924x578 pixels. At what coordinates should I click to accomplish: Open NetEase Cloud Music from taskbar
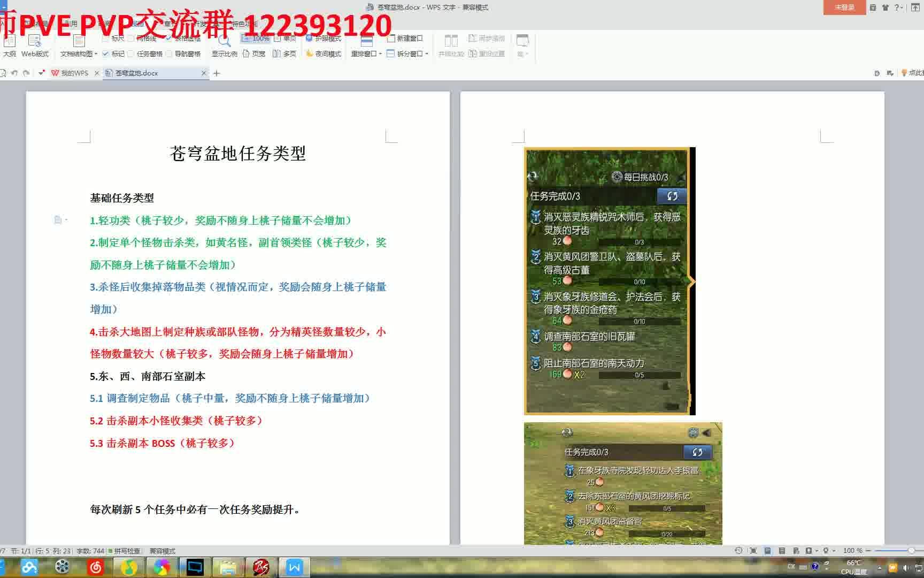pos(96,567)
